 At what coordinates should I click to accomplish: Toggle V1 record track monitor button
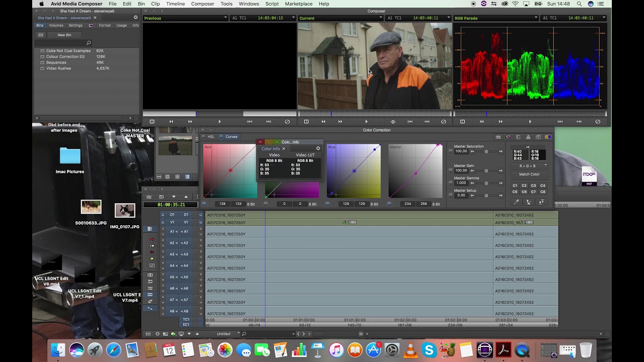tap(200, 222)
